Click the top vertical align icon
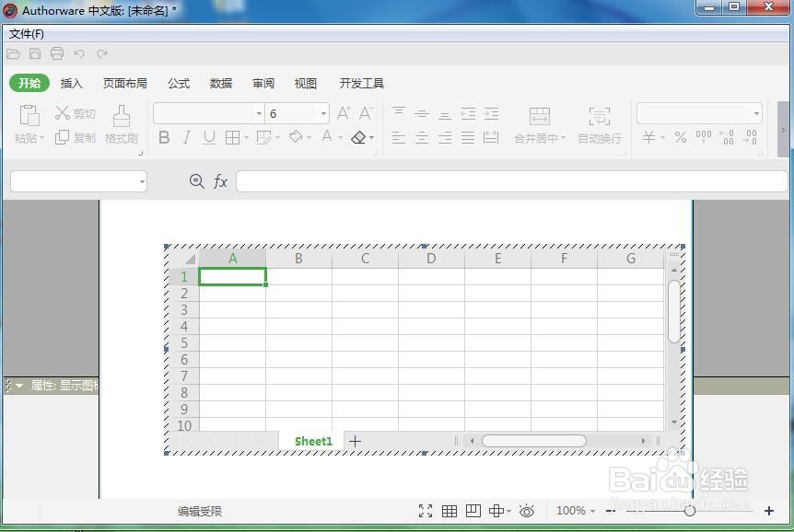Image resolution: width=794 pixels, height=532 pixels. [x=399, y=112]
